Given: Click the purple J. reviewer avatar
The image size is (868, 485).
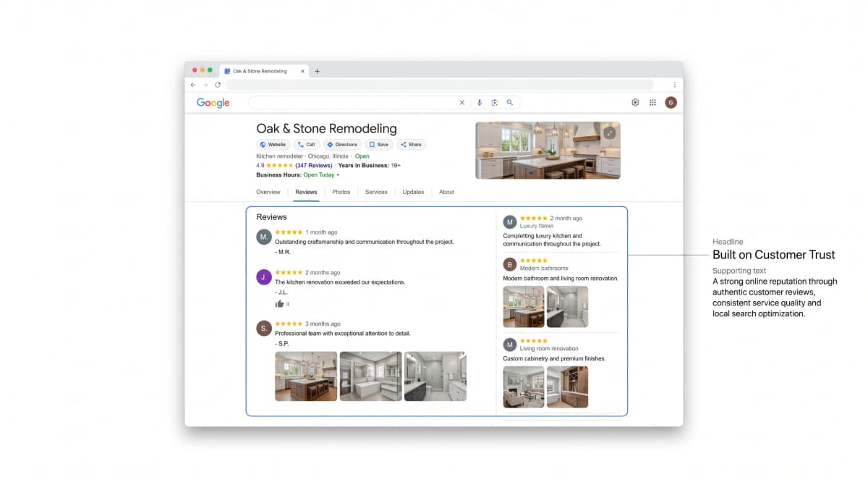Looking at the screenshot, I should point(264,277).
